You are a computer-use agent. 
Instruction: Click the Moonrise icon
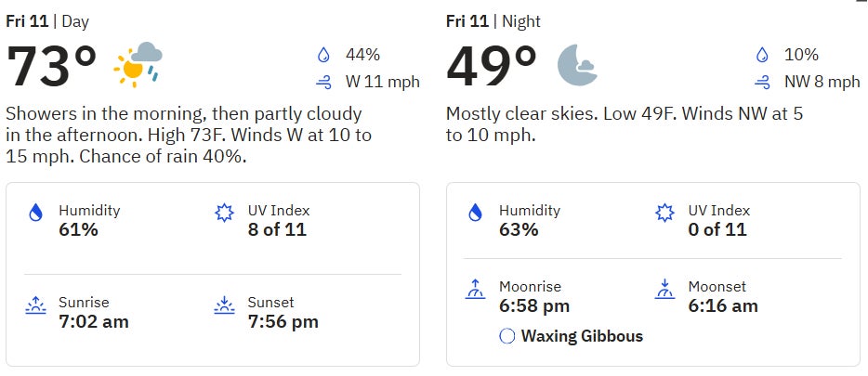click(476, 290)
